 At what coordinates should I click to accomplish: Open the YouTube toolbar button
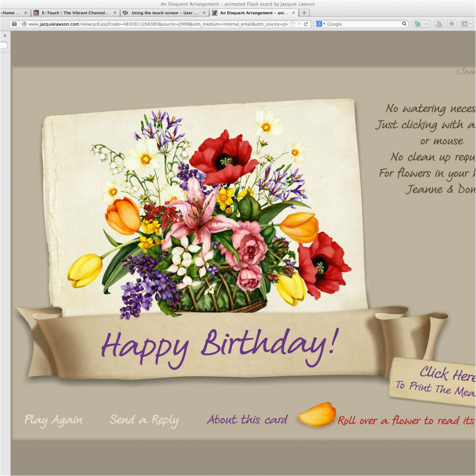click(x=439, y=24)
